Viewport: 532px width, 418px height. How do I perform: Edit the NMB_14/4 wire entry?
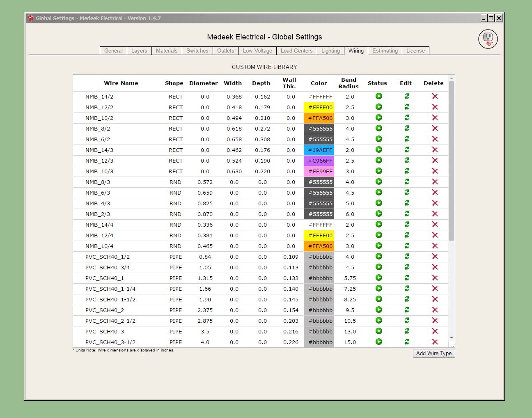(x=407, y=224)
